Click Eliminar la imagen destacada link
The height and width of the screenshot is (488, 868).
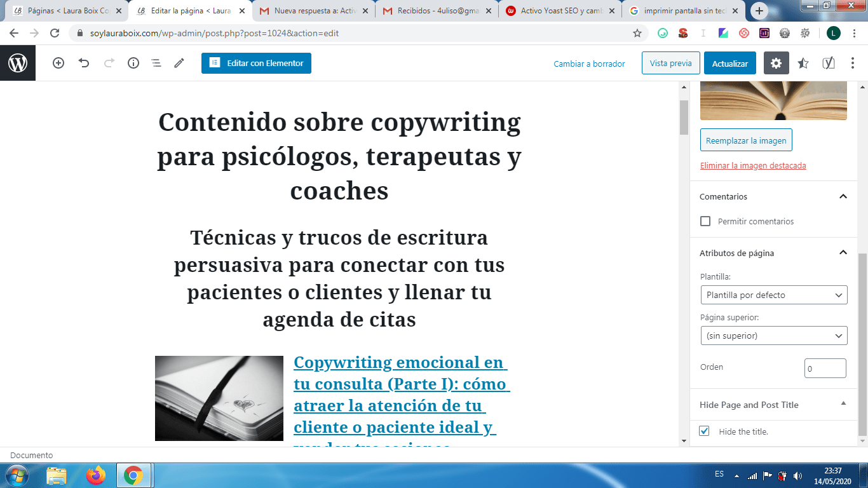coord(753,165)
